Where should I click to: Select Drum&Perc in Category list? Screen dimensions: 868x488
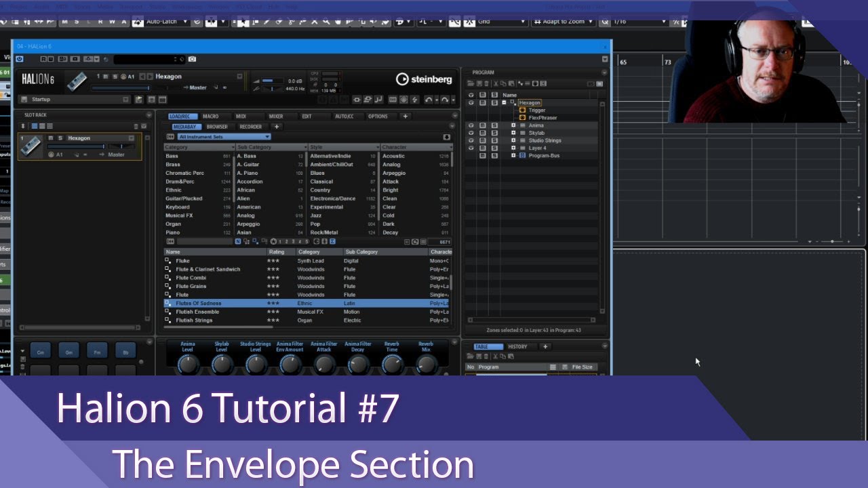pos(198,182)
